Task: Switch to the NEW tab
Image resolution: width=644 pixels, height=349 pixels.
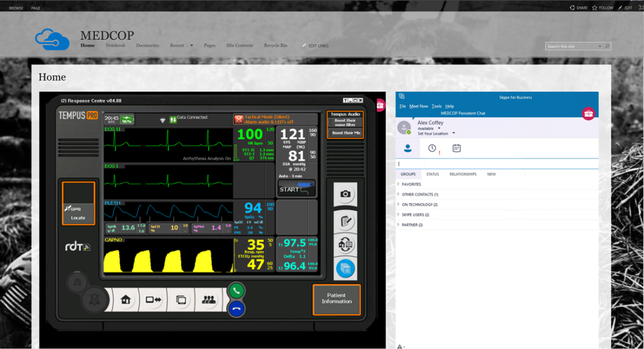Action: click(491, 174)
